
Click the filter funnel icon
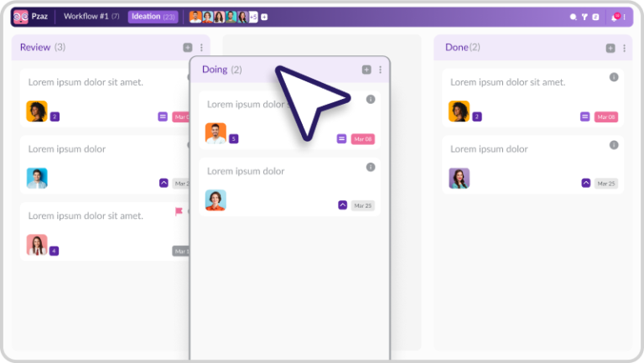click(584, 17)
